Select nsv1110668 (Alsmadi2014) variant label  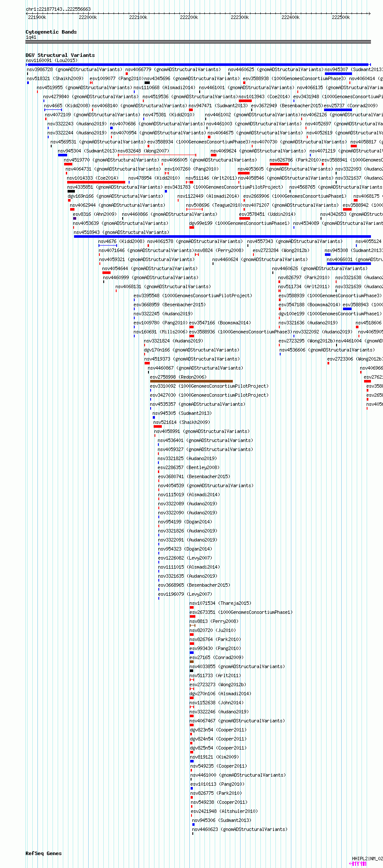point(164,87)
